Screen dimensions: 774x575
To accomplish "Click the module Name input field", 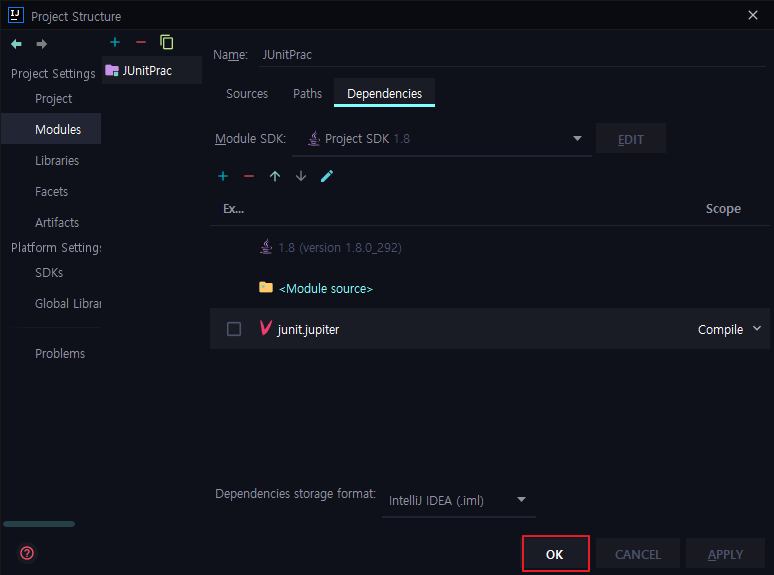I will pyautogui.click(x=512, y=55).
